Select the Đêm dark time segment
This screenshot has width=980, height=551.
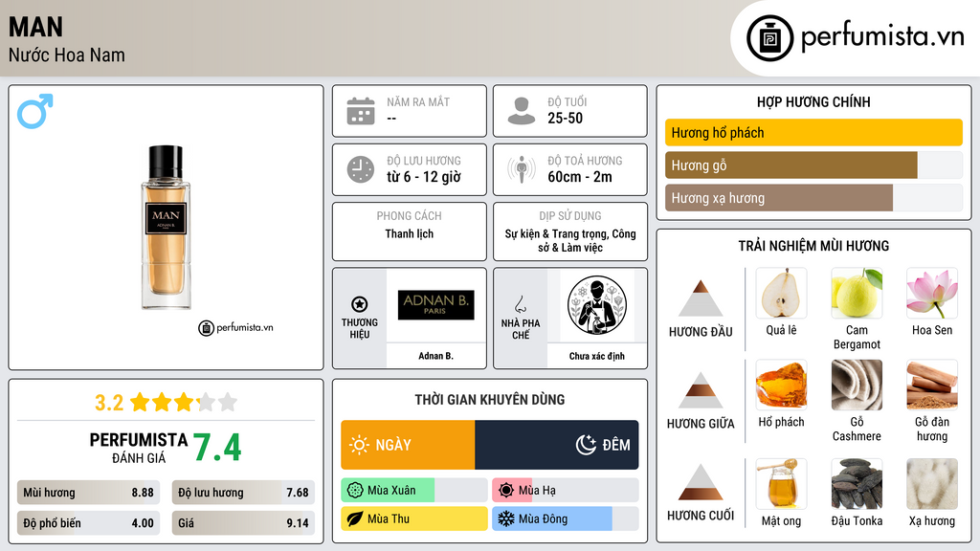557,445
